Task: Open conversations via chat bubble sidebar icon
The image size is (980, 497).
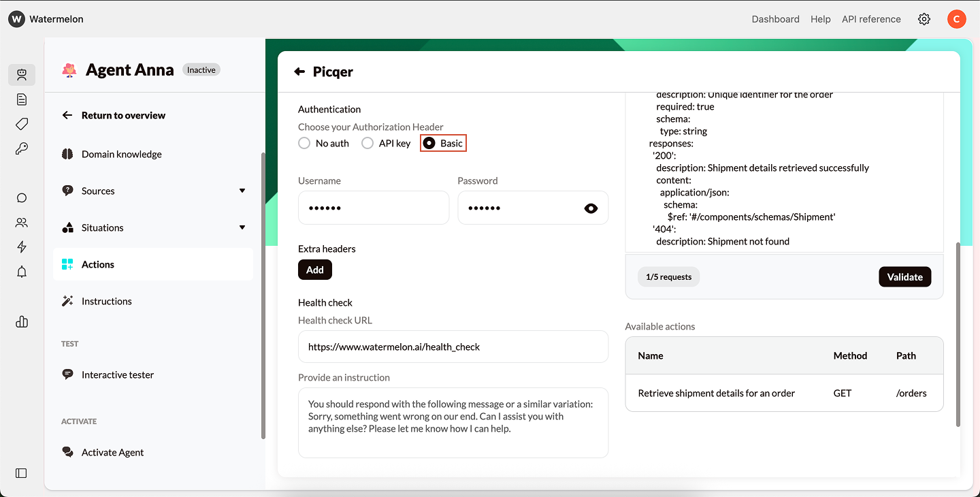Action: pos(21,197)
